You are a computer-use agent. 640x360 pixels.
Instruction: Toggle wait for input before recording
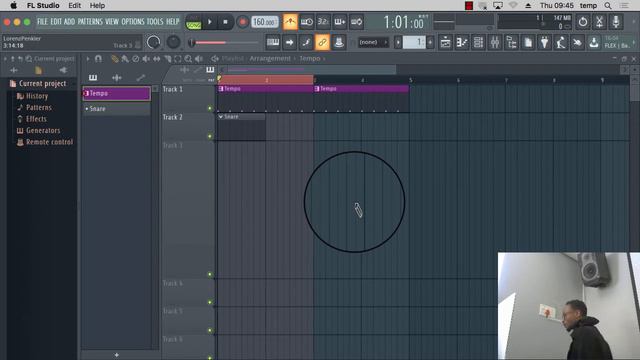[x=307, y=22]
